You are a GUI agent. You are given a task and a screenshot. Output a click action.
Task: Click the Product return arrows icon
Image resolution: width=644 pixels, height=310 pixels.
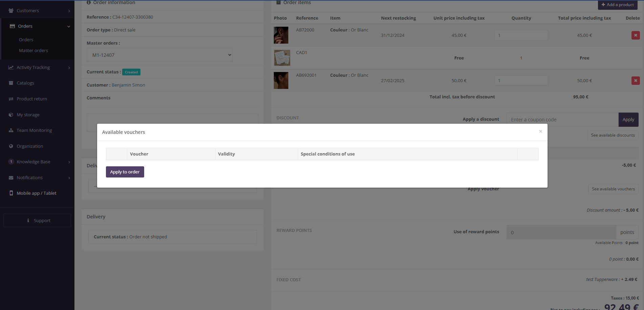pos(11,99)
